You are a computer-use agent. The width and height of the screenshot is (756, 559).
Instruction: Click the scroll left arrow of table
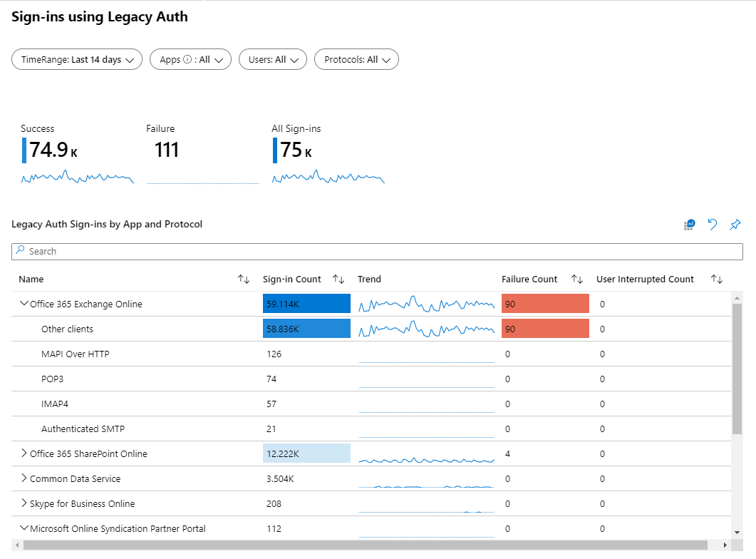tap(17, 545)
